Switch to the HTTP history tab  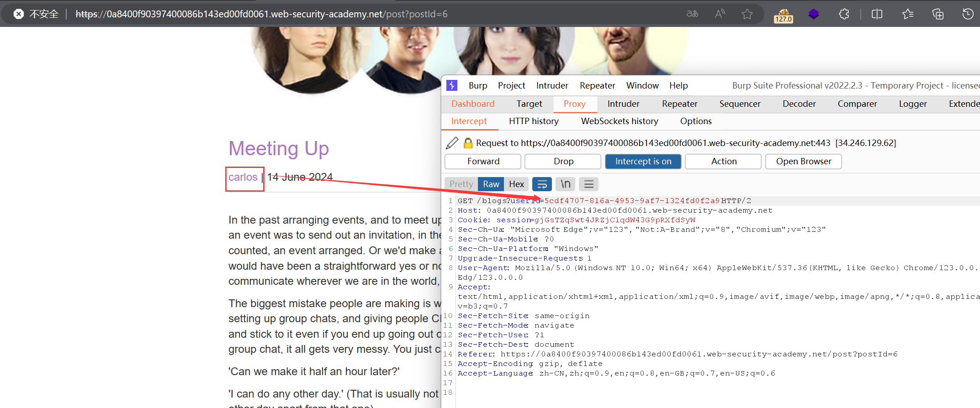[534, 121]
